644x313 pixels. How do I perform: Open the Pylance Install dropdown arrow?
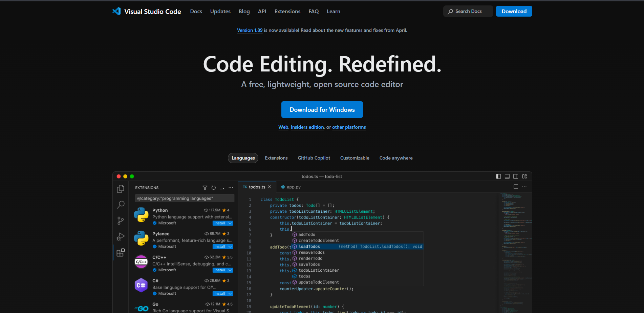coord(230,247)
